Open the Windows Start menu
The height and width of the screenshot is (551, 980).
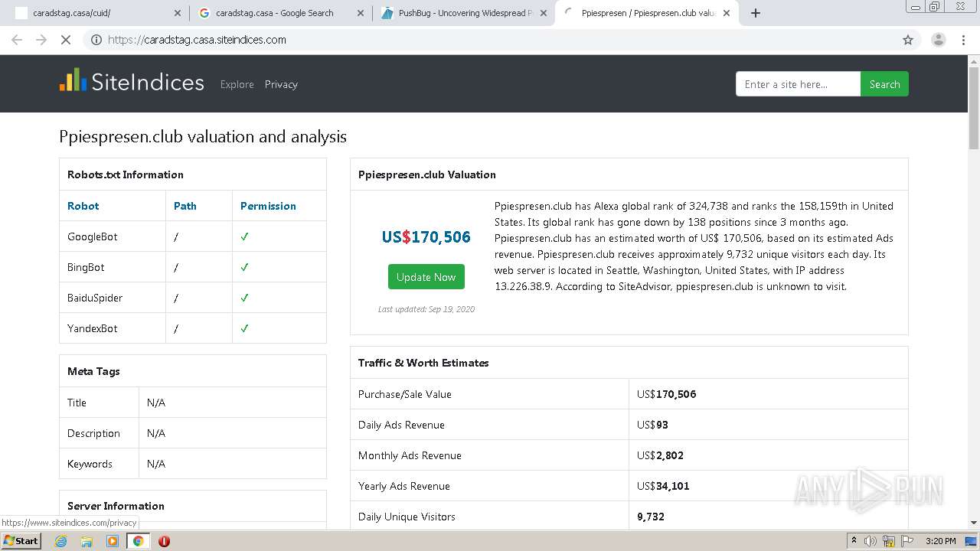21,541
